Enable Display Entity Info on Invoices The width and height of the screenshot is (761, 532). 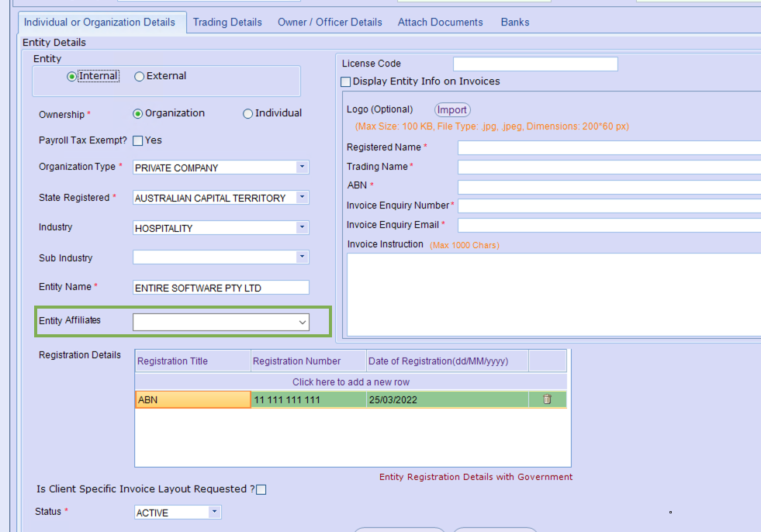[x=346, y=82]
